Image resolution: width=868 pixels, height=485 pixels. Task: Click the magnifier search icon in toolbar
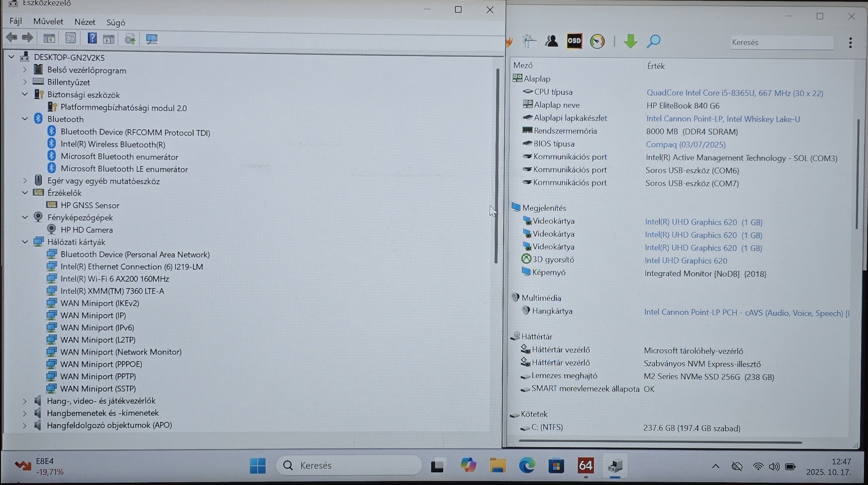point(653,41)
